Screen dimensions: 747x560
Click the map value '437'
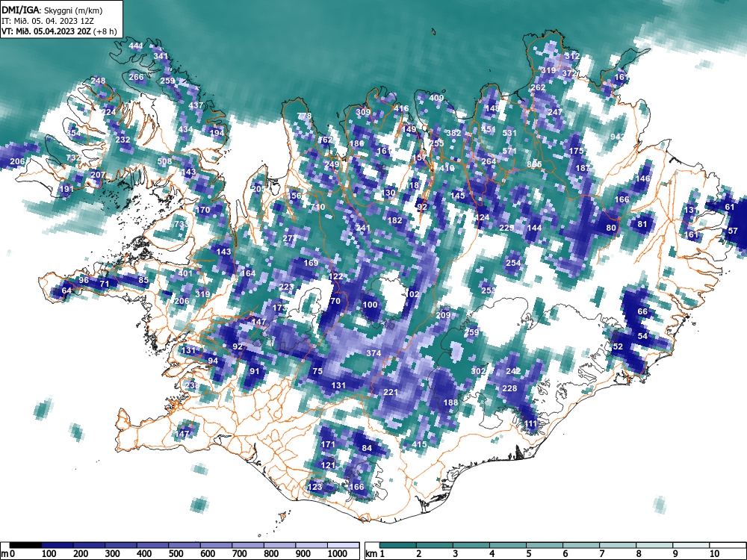click(196, 106)
